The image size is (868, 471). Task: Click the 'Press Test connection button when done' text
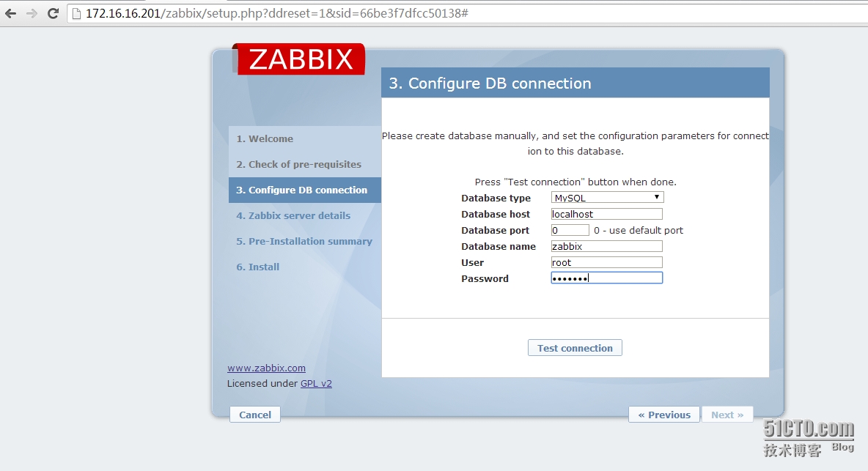(575, 182)
